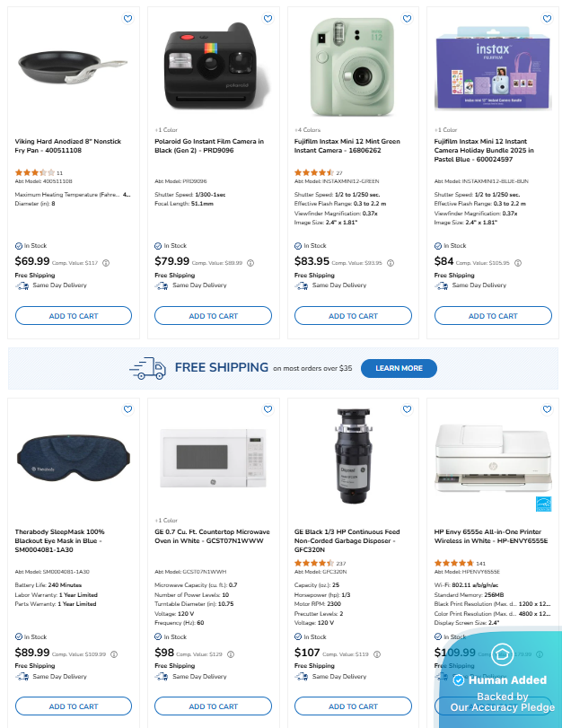View the Therabody SleepMask product image

tap(74, 459)
